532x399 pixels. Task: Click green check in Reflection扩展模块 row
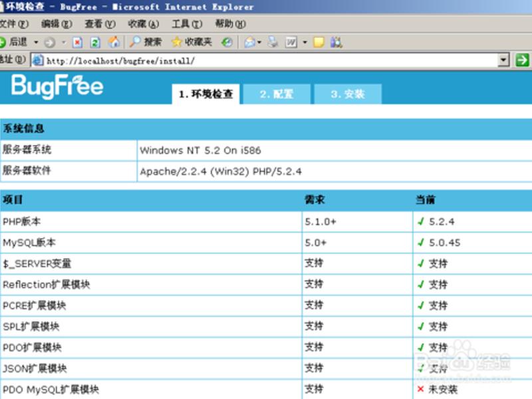(x=421, y=285)
